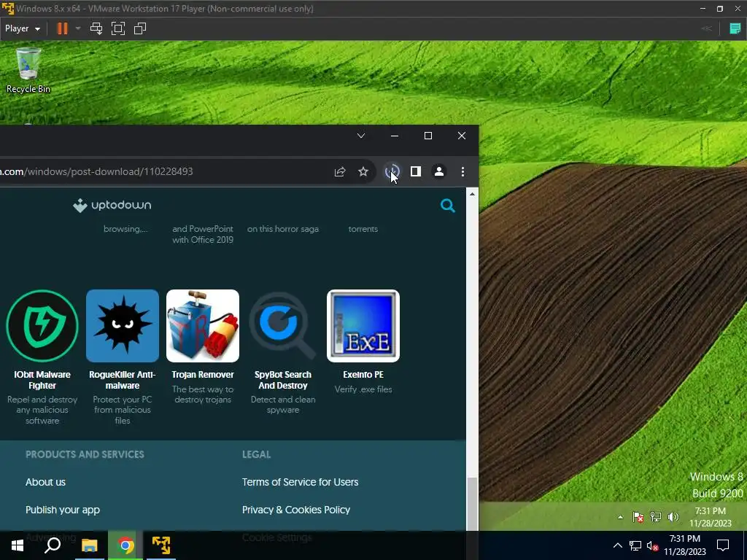Click the page scrollbar thumb
This screenshot has width=747, height=560.
pyautogui.click(x=472, y=504)
